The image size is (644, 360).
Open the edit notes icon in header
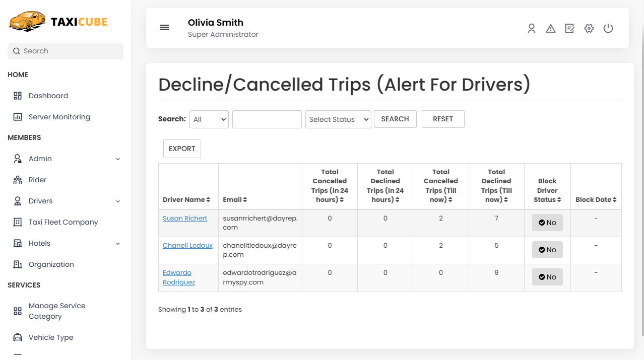coord(569,29)
